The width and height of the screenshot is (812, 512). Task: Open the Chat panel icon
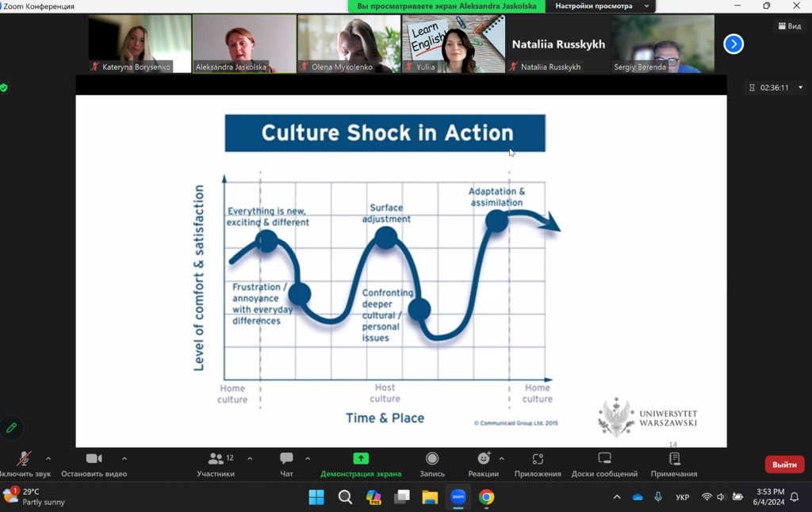[x=286, y=459]
